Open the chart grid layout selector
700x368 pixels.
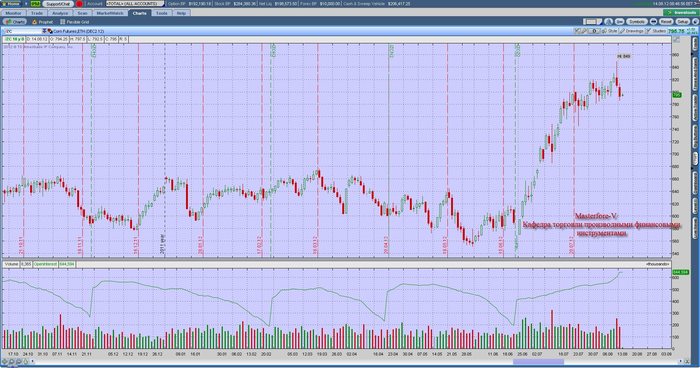(592, 21)
